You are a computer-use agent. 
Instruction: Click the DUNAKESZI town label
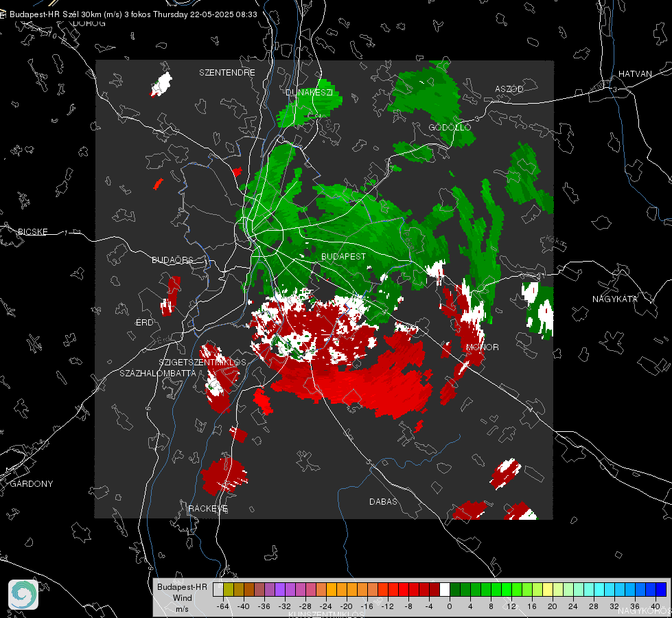(x=309, y=92)
